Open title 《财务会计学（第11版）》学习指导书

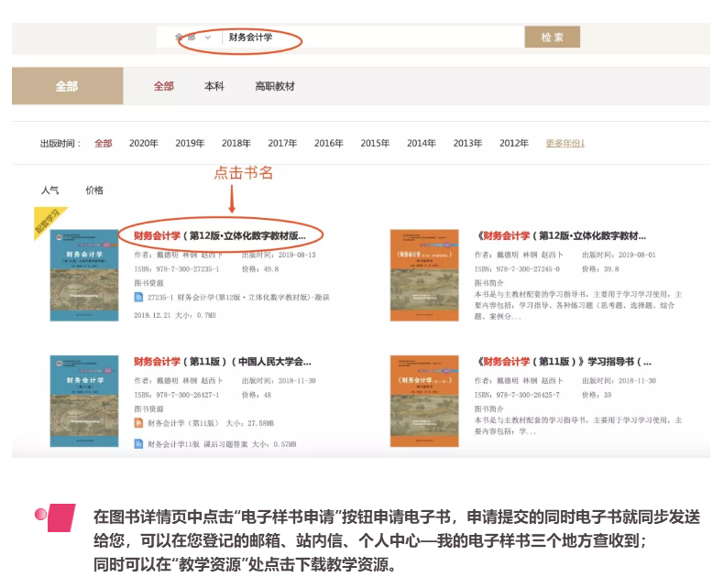pos(565,362)
